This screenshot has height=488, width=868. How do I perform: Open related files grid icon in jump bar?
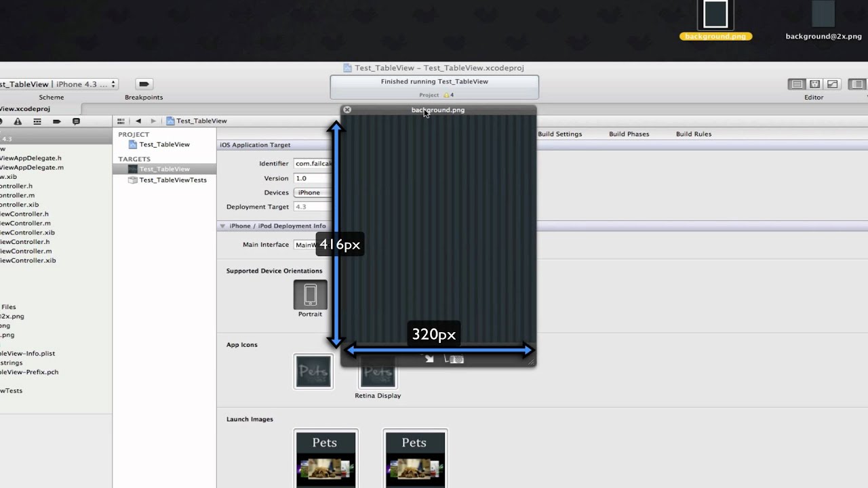(x=121, y=121)
